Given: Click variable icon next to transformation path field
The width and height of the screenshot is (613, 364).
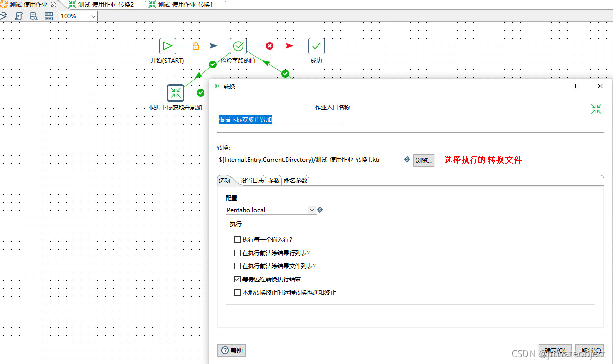Looking at the screenshot, I should point(407,159).
